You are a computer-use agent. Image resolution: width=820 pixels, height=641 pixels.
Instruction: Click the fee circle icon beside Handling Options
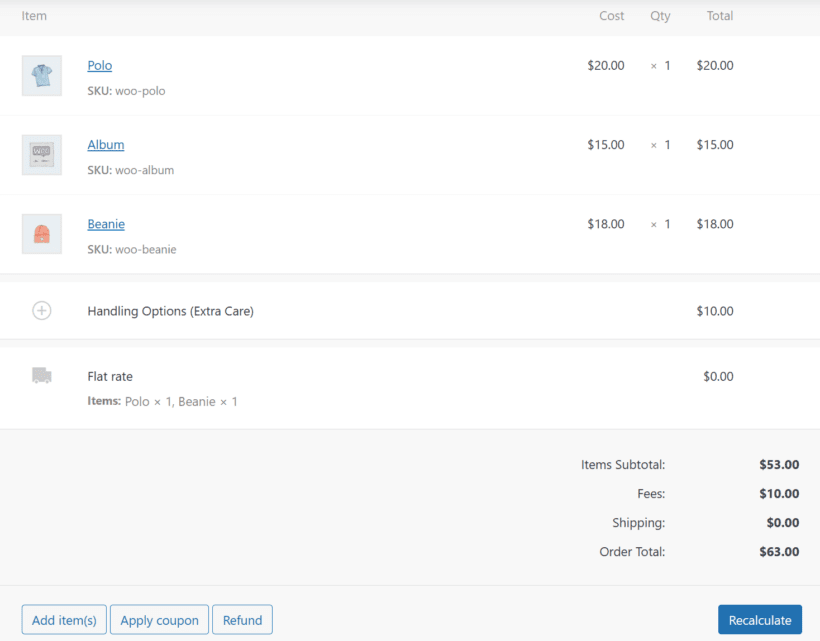41,311
